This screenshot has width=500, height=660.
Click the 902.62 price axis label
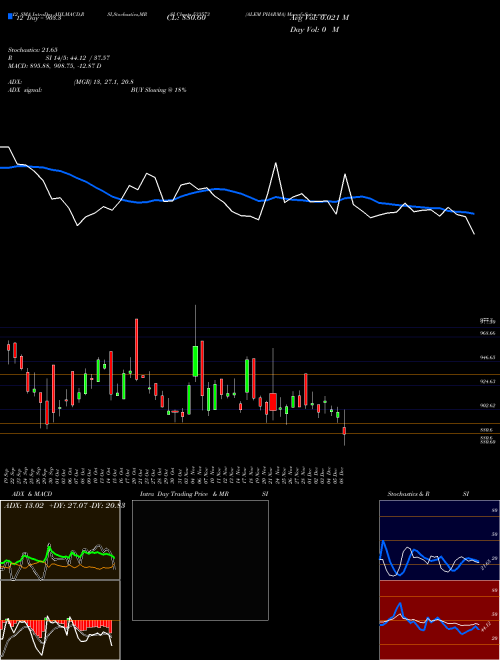(x=487, y=405)
